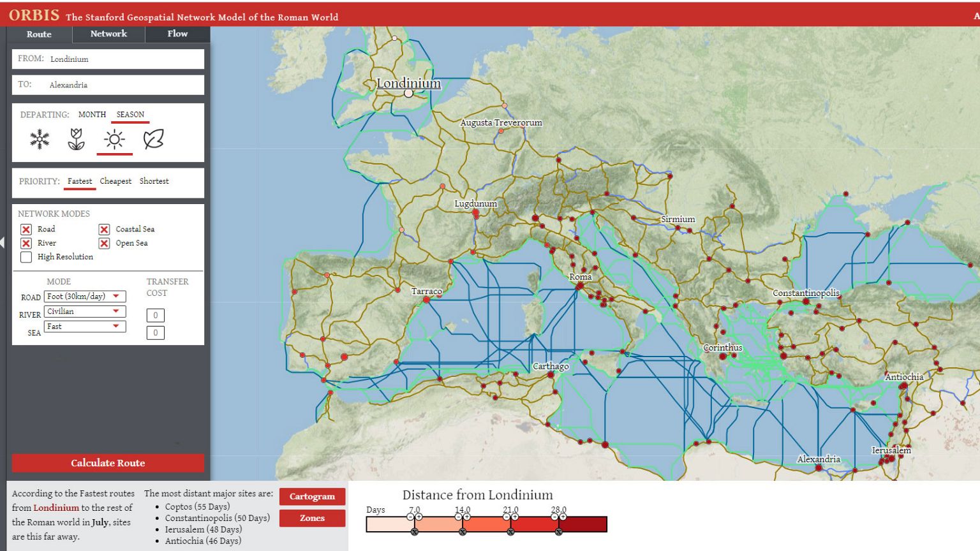Open the SEA mode Fast dropdown
Image resolution: width=980 pixels, height=551 pixels.
84,327
